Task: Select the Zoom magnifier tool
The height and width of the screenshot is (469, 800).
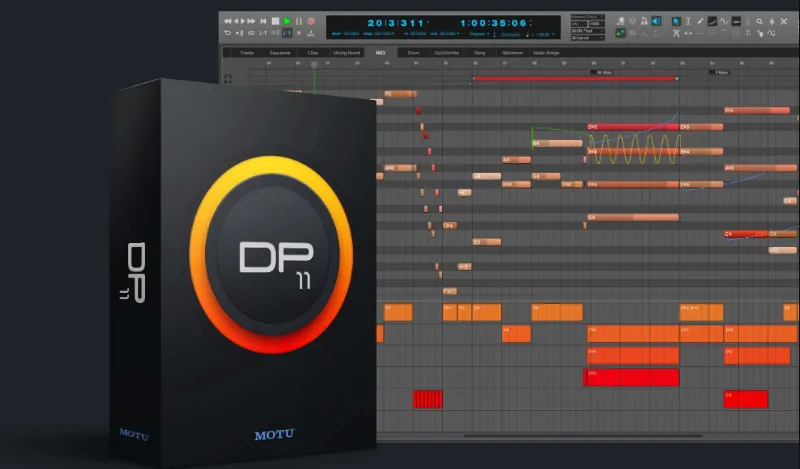Action: 760,21
